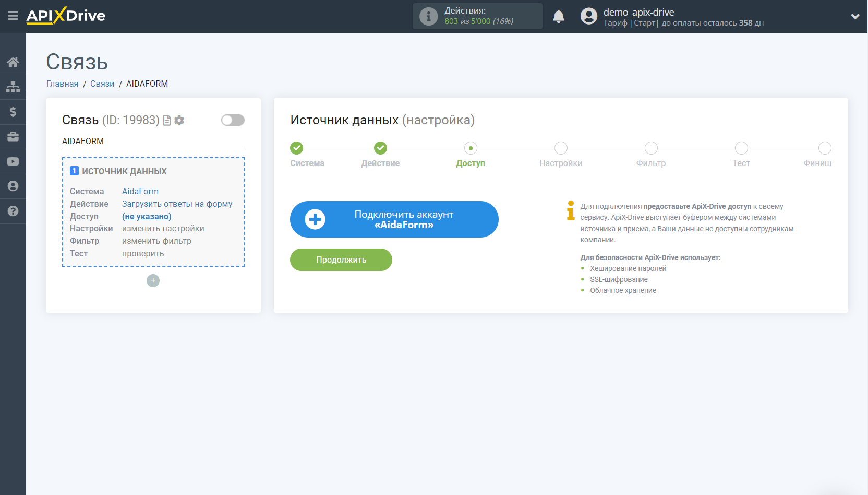
Task: Open the AidaForm system link
Action: pos(140,191)
